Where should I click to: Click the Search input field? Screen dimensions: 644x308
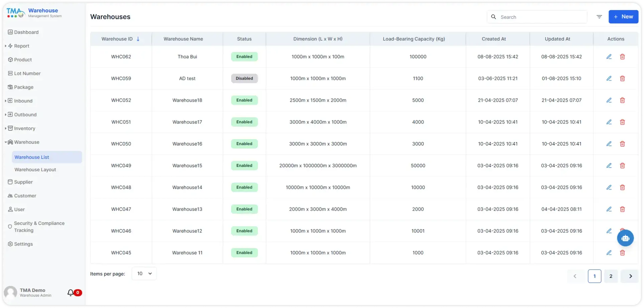541,17
